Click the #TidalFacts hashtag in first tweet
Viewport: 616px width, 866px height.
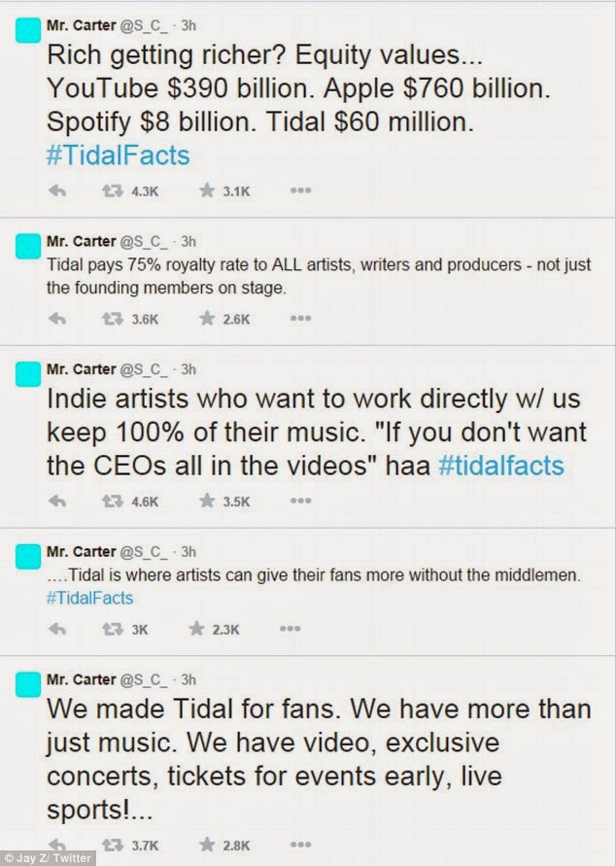pos(118,155)
